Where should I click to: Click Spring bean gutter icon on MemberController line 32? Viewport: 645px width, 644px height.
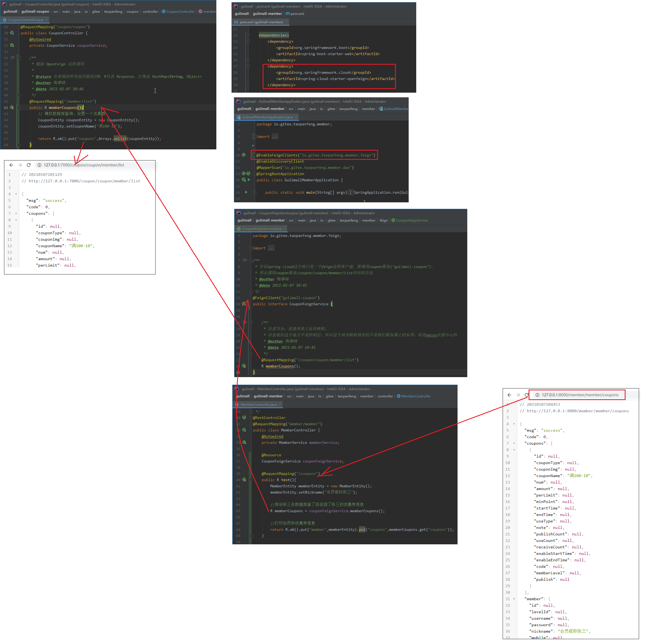(245, 431)
